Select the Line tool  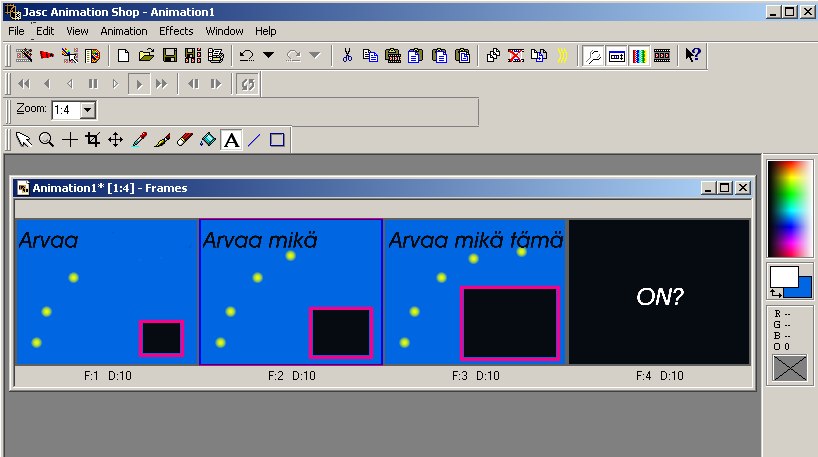click(x=254, y=140)
